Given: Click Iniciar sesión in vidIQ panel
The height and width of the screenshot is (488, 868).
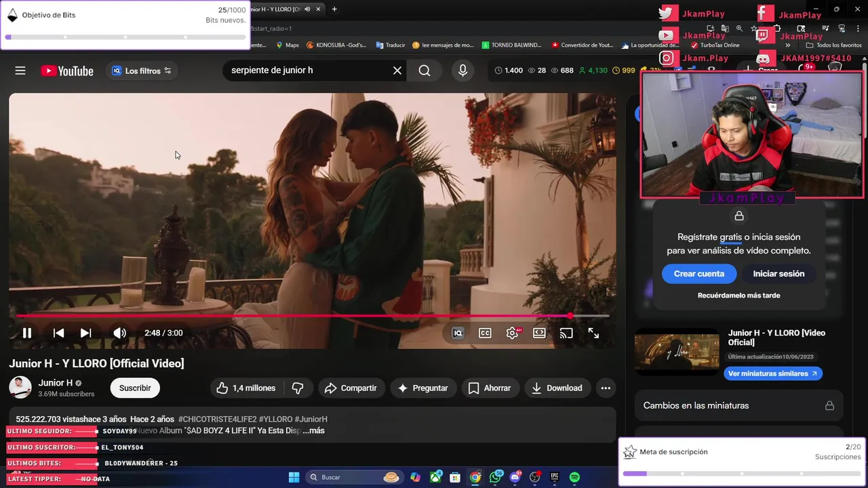Looking at the screenshot, I should pos(778,274).
